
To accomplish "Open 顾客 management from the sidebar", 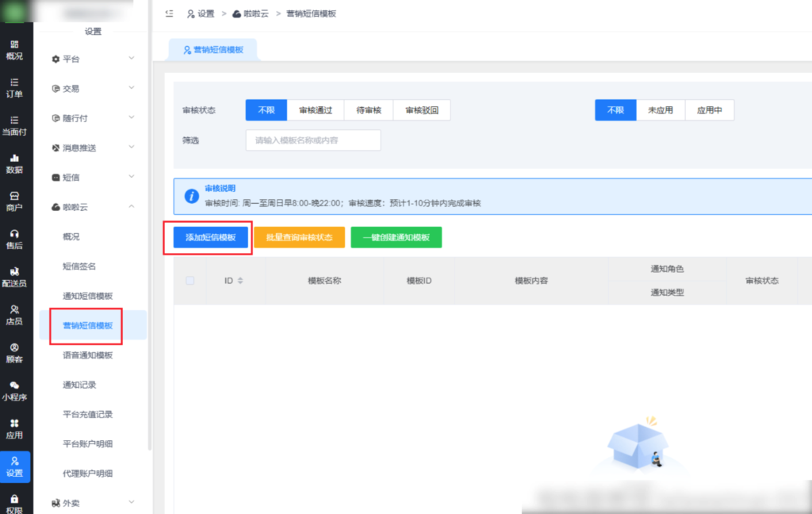I will click(x=16, y=354).
